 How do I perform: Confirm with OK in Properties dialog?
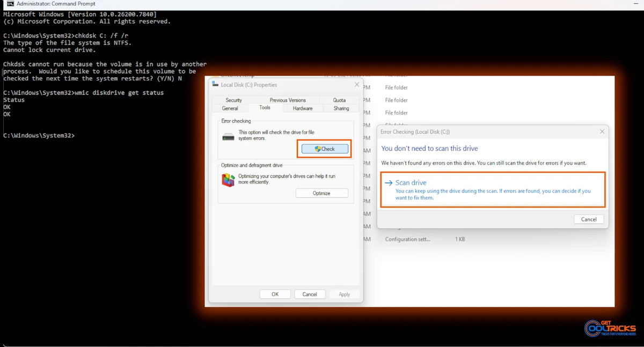275,294
